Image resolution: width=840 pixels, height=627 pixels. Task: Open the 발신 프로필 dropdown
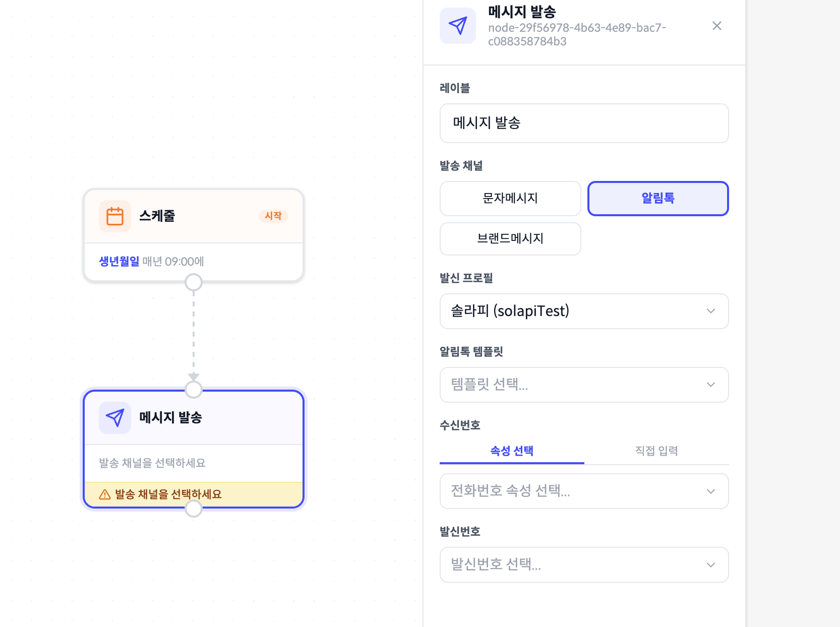click(x=584, y=311)
